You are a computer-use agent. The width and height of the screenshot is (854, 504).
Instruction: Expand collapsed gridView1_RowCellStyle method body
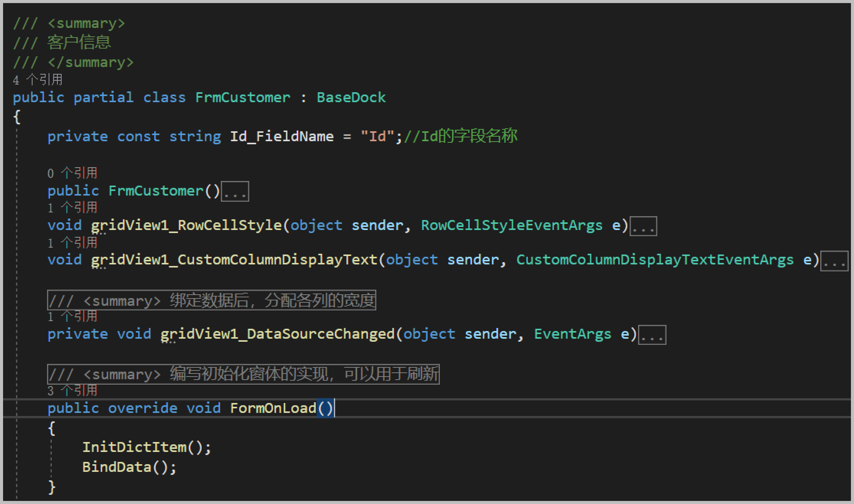pyautogui.click(x=643, y=226)
